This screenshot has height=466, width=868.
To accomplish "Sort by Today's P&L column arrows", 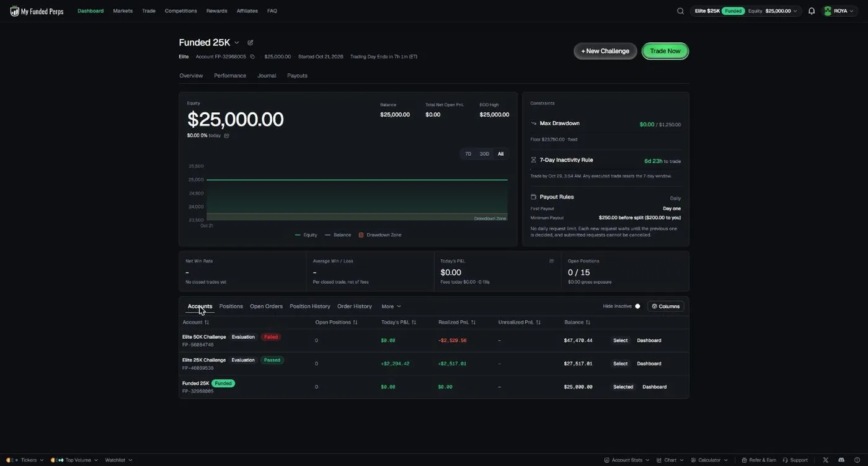I will pos(414,322).
